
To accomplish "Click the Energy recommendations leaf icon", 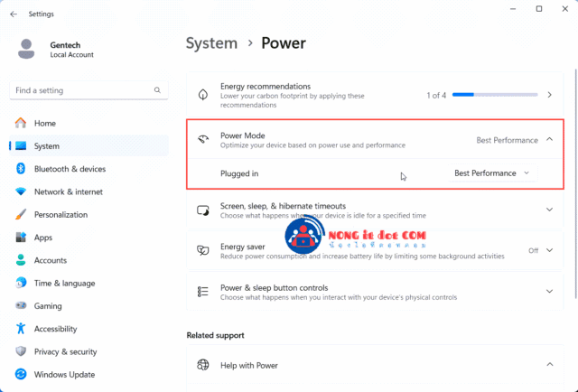I will click(202, 95).
